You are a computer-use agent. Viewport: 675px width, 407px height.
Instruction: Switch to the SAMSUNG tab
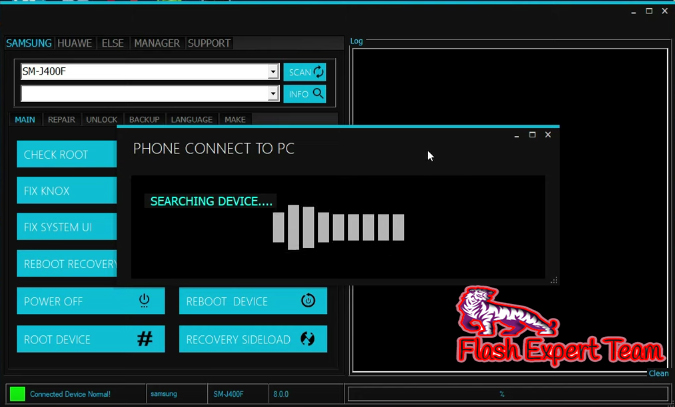tap(29, 43)
